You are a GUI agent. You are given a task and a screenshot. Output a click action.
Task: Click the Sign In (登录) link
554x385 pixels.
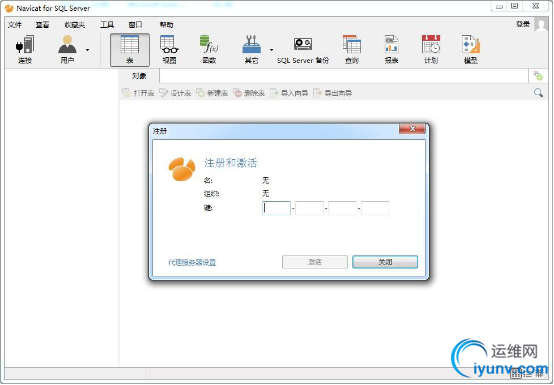(x=523, y=24)
